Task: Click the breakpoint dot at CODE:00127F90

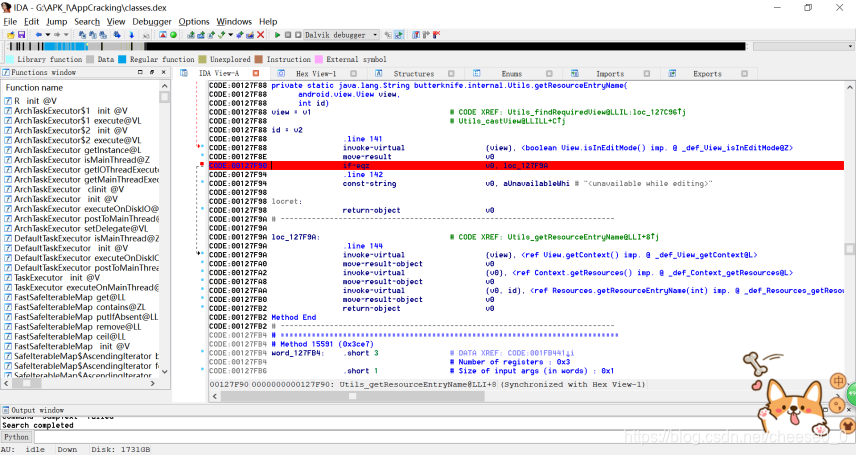Action: point(202,165)
